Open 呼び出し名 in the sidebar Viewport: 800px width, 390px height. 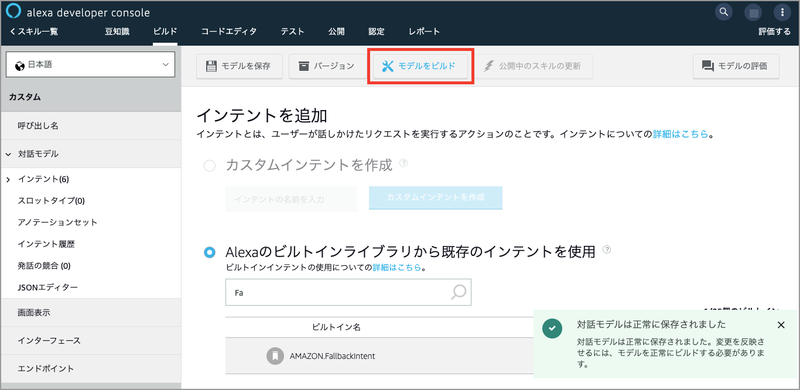point(91,126)
